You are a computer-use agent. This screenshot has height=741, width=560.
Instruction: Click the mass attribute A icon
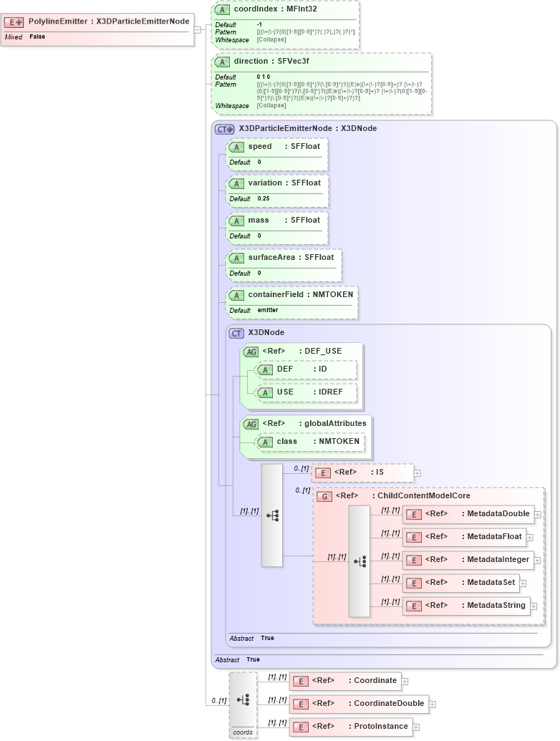(236, 221)
